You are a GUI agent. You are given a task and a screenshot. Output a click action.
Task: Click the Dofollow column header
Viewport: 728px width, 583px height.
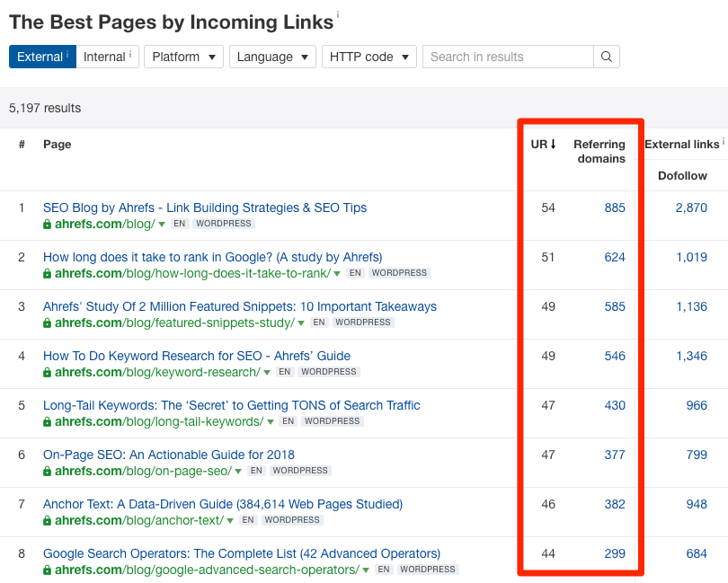click(682, 175)
